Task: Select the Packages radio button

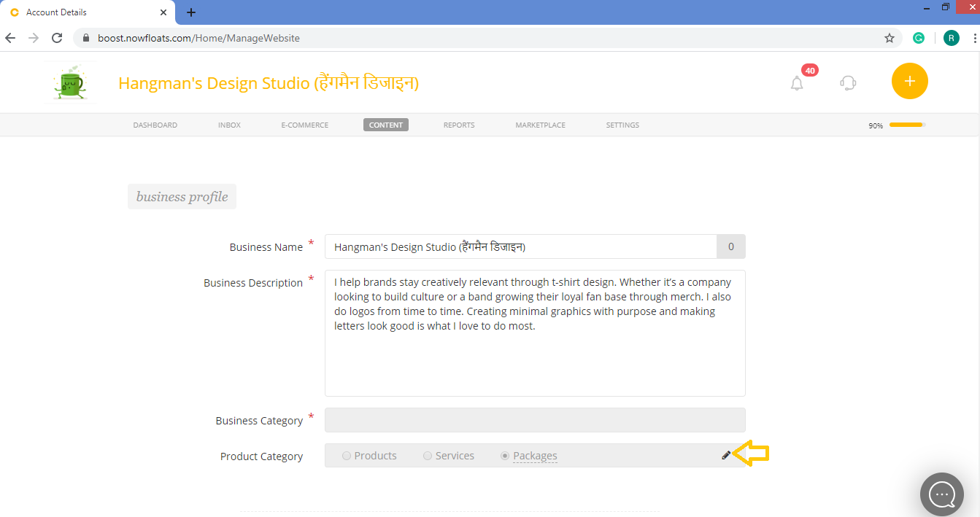Action: point(505,456)
